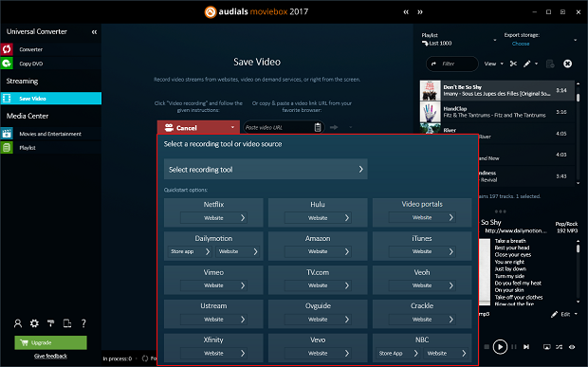Open the Copy DVD sidebar item
Viewport: 588px width, 367px height.
coord(50,64)
